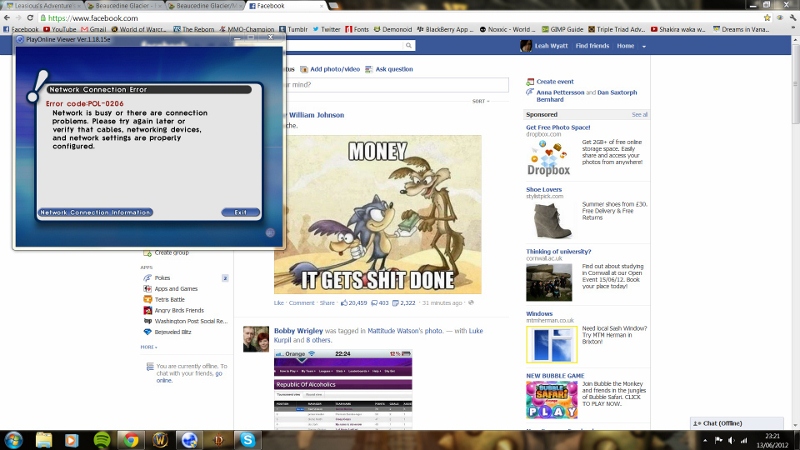Open Angry Birds Friends app
The image size is (800, 450).
pyautogui.click(x=147, y=310)
